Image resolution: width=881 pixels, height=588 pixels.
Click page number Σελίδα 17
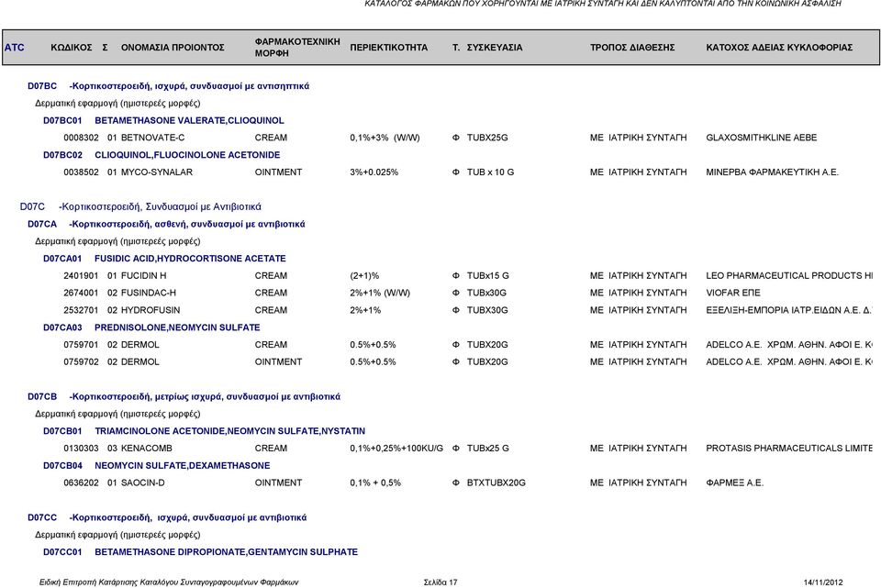click(440, 582)
